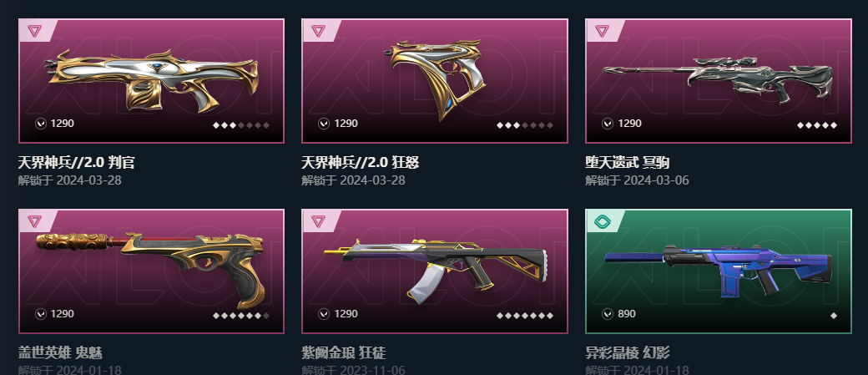This screenshot has height=375, width=868.
Task: Open the 紫阙金琅 狂徒 title link
Action: click(x=344, y=352)
